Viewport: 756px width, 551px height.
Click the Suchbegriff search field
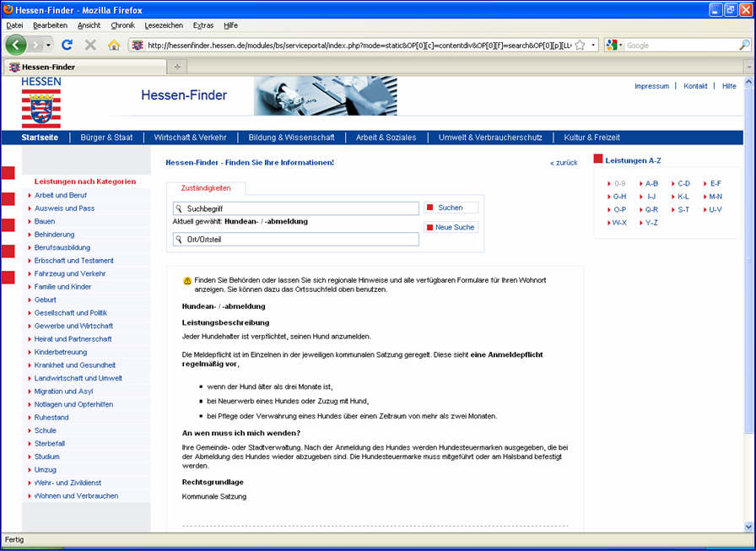coord(295,208)
